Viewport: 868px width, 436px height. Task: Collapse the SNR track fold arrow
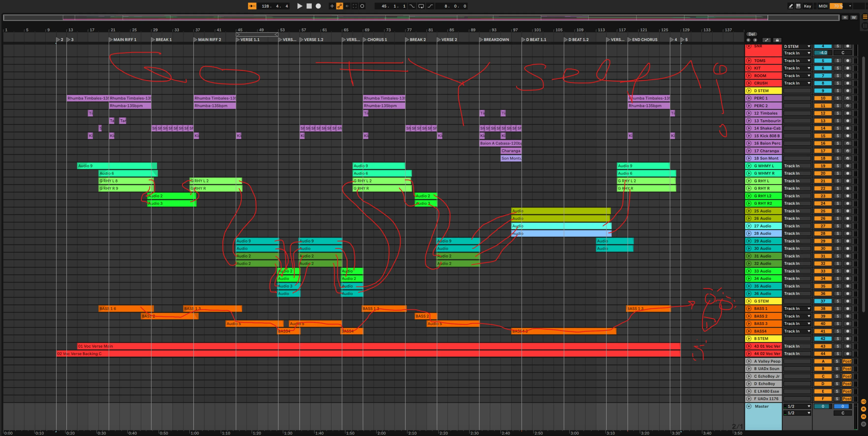[749, 46]
